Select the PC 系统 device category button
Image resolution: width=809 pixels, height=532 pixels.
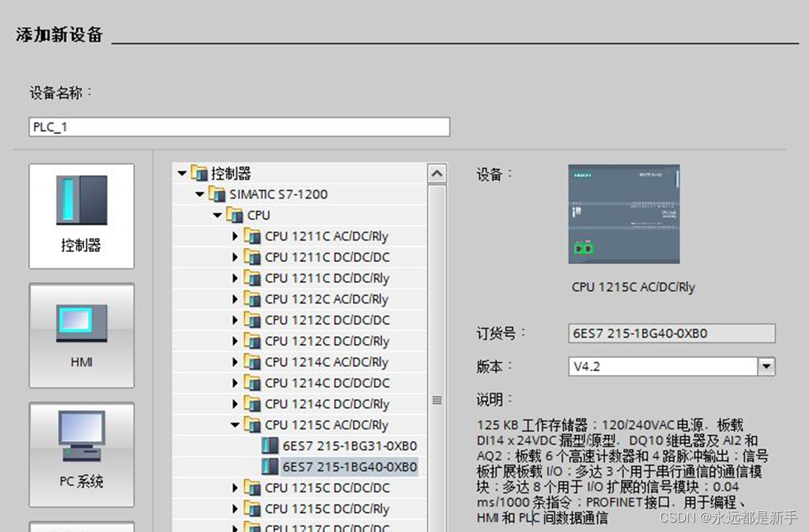(x=81, y=455)
